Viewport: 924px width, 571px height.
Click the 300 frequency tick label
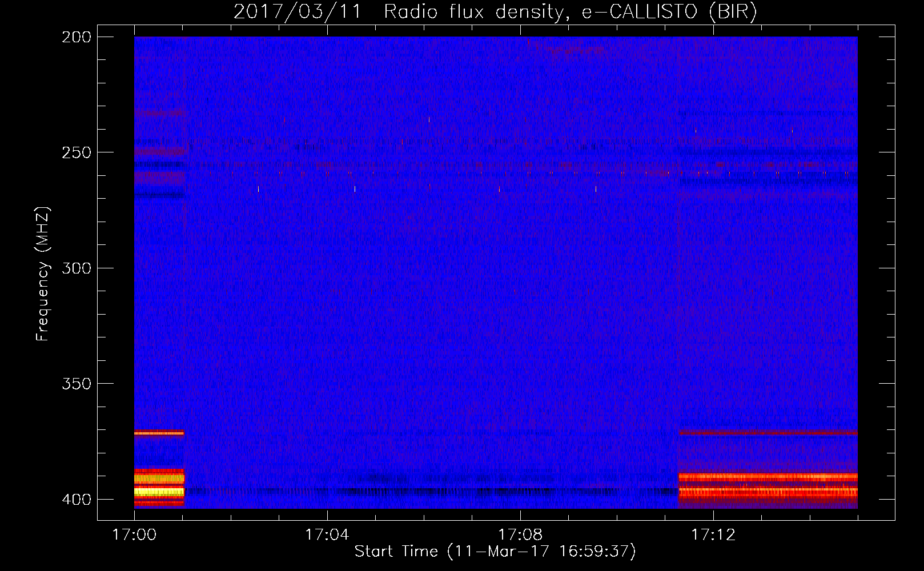pos(77,268)
